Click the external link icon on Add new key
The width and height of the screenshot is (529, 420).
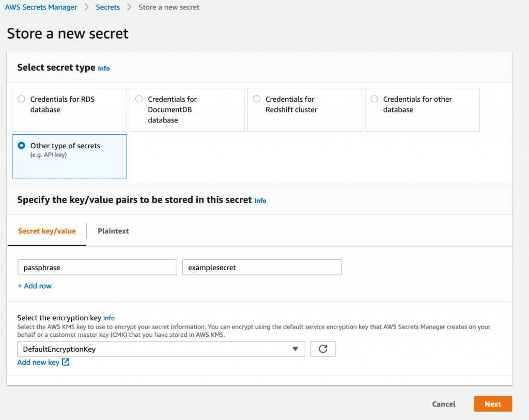65,362
